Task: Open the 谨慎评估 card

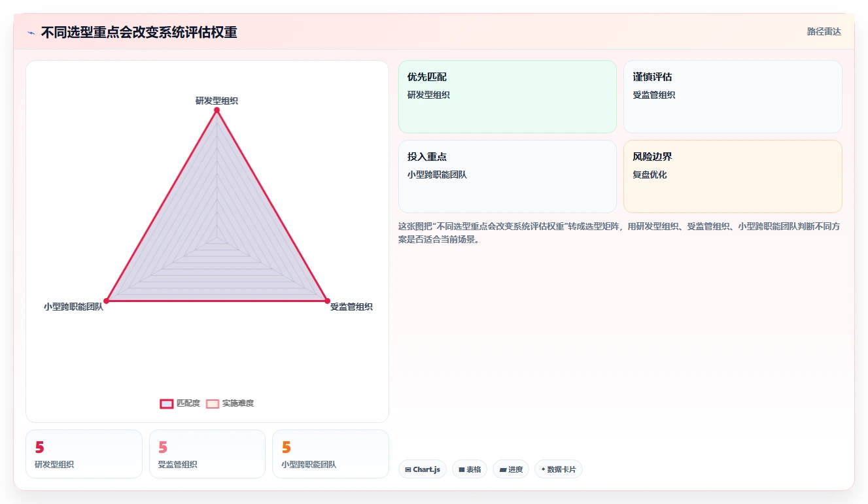Action: point(733,97)
